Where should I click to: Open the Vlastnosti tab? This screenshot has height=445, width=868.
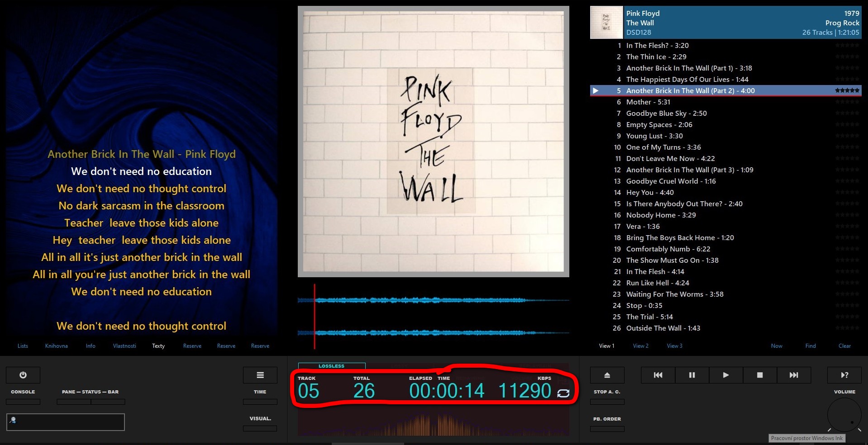point(124,346)
